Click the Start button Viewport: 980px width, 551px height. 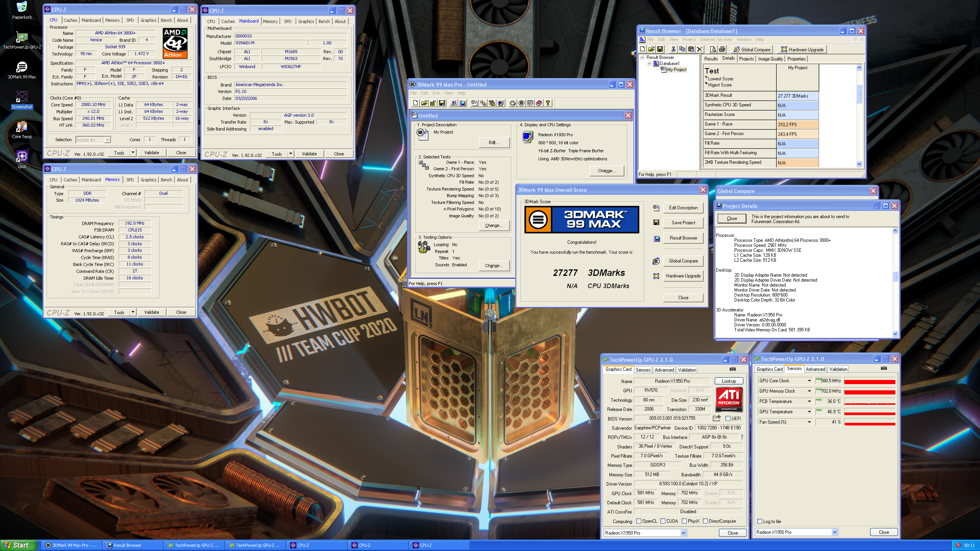tap(18, 545)
